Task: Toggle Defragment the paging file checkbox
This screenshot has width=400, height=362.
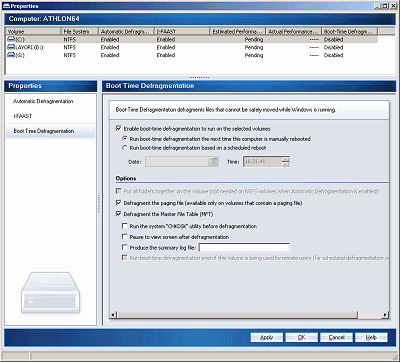Action: point(118,203)
